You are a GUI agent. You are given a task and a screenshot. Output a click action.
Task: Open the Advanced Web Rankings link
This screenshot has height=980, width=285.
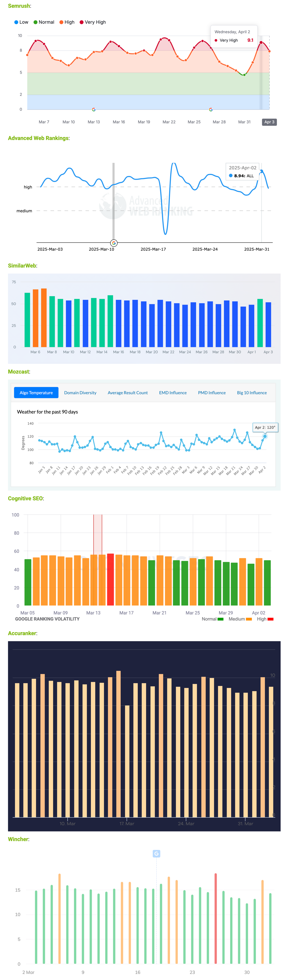pyautogui.click(x=38, y=138)
